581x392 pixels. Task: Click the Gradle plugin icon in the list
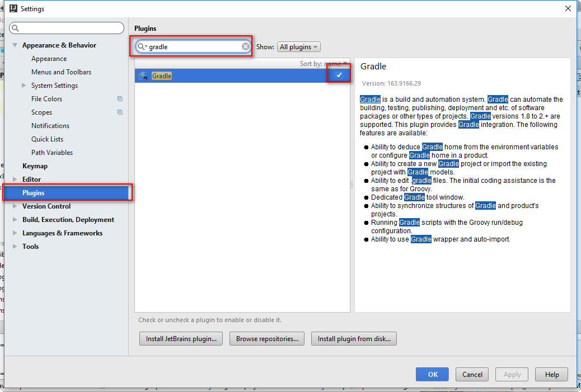(x=142, y=75)
